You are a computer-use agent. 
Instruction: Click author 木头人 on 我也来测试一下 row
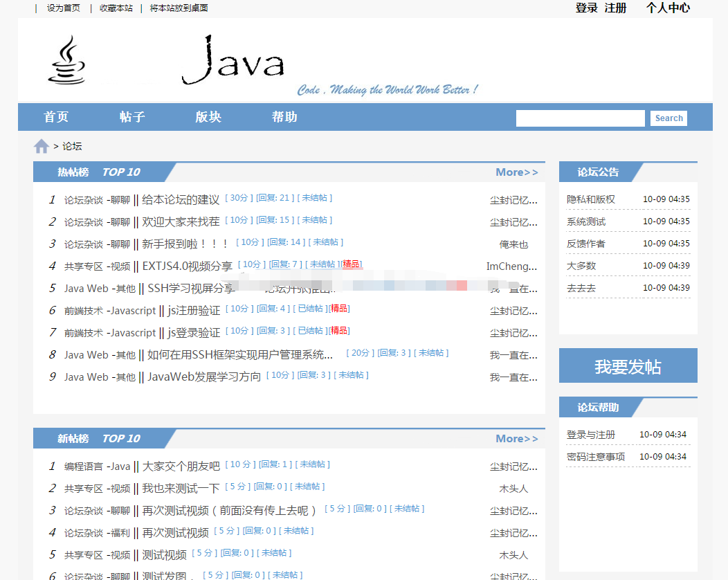(x=513, y=489)
